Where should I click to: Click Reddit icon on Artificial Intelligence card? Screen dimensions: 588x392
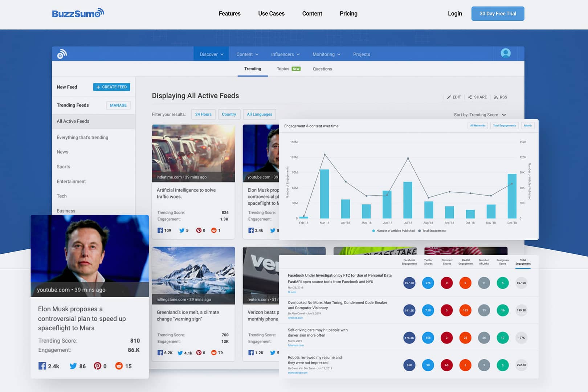point(214,230)
